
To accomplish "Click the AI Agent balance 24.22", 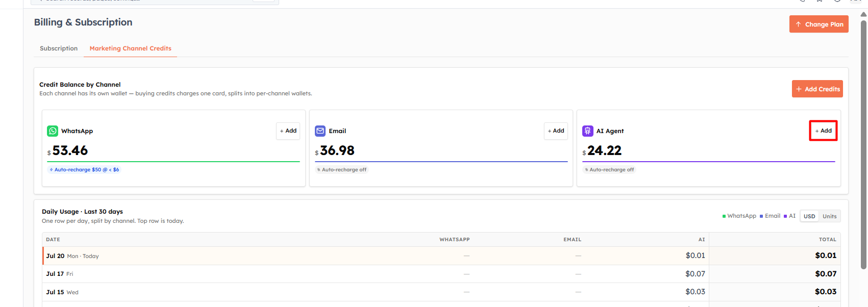I will (605, 151).
